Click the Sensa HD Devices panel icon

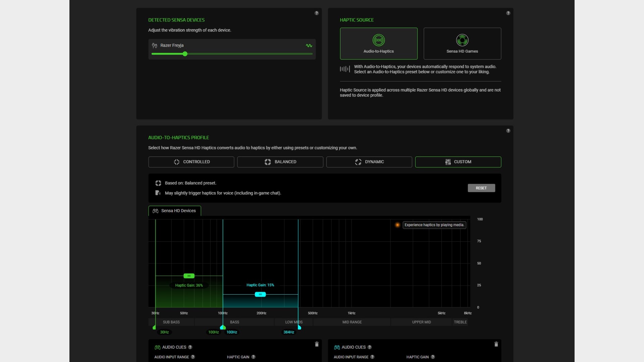coord(156,210)
